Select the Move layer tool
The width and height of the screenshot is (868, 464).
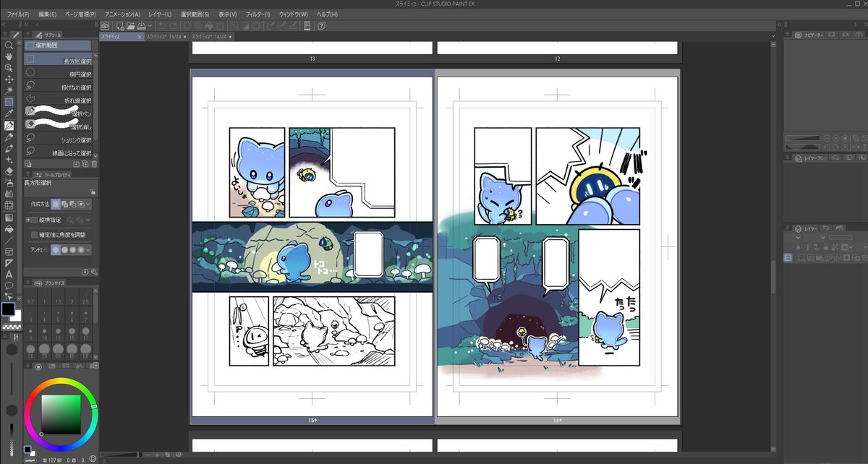(x=9, y=80)
